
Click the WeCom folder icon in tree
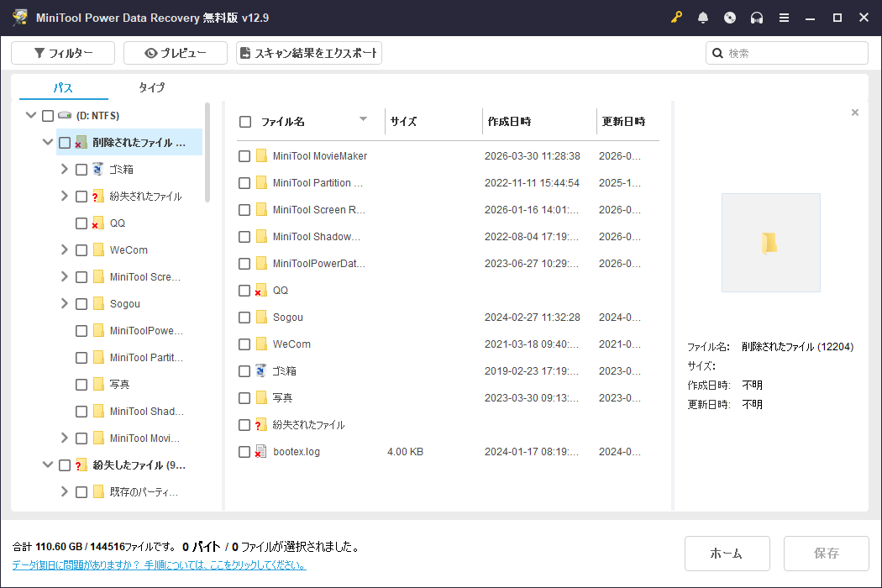98,249
